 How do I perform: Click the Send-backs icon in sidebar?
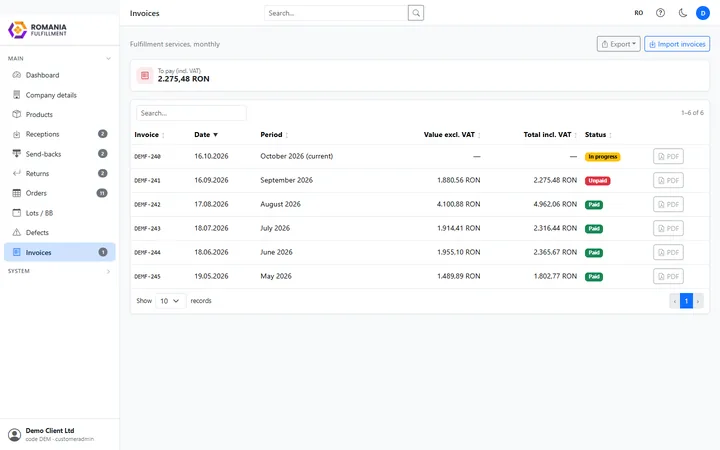17,153
